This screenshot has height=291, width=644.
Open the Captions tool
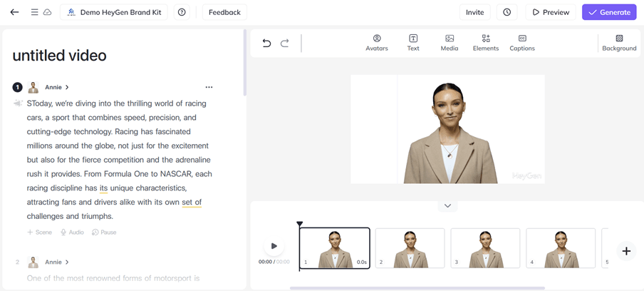point(522,43)
